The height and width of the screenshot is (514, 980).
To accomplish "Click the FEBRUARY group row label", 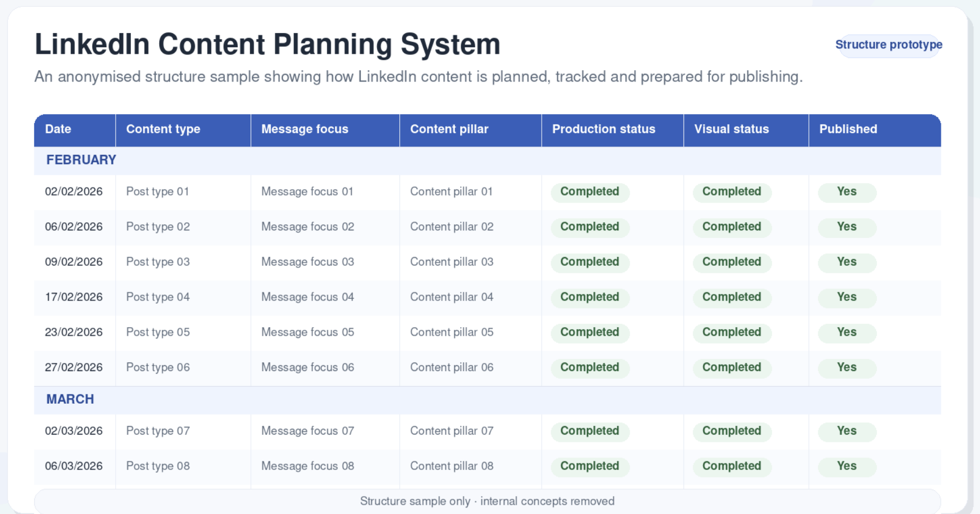I will 81,160.
